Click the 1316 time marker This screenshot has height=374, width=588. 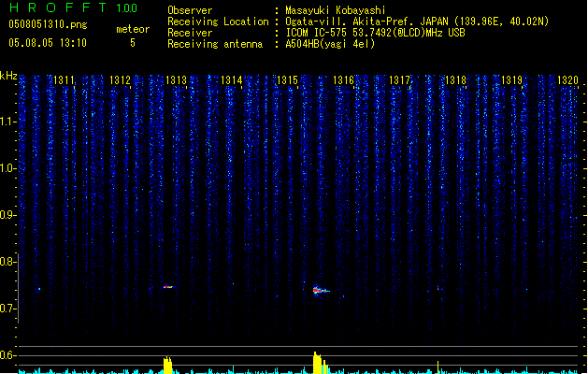point(343,80)
